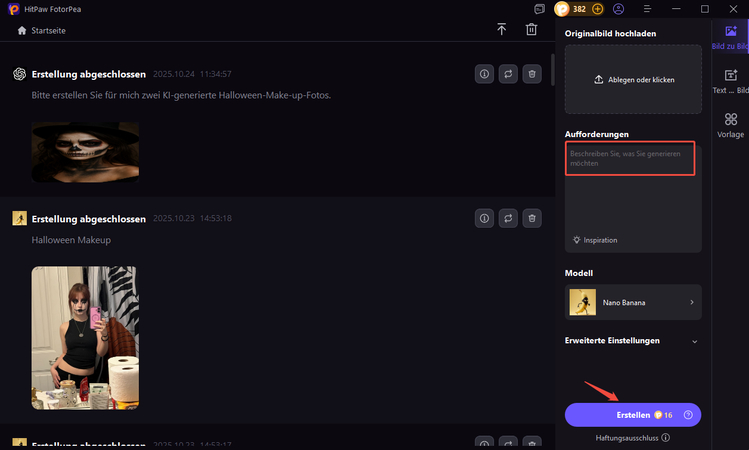Delete the 14:53:18 Halloween Makeup entry
This screenshot has width=749, height=450.
coord(533,218)
